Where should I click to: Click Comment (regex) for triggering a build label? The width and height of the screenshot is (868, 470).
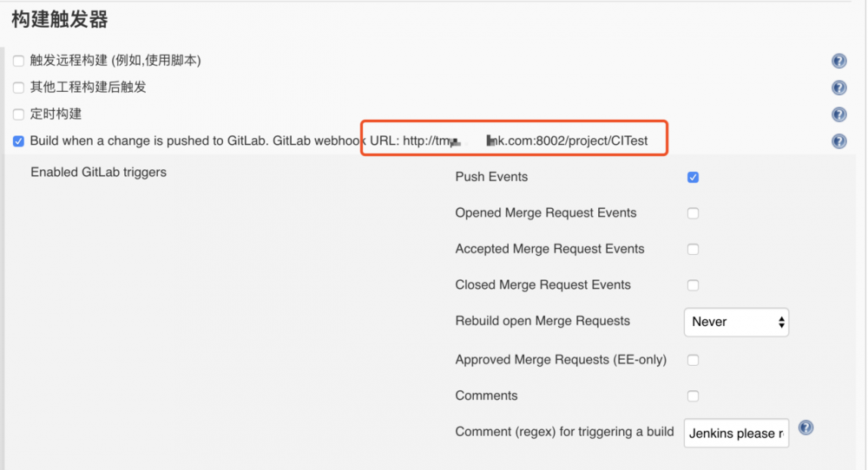565,431
